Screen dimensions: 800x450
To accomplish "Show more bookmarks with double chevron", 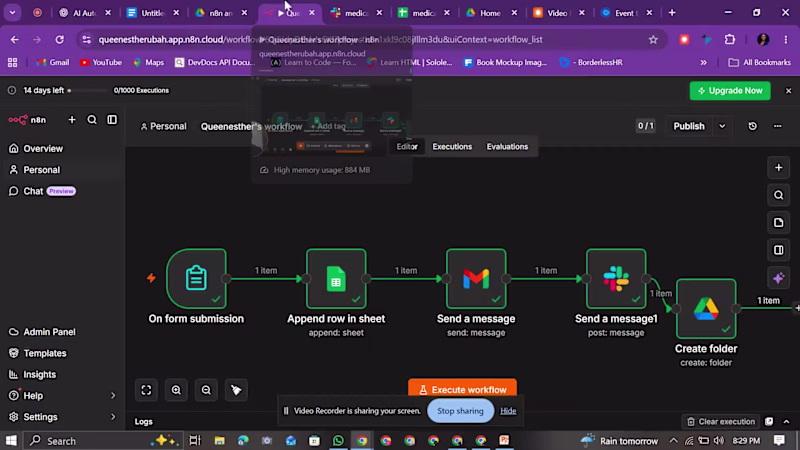I will tap(704, 62).
